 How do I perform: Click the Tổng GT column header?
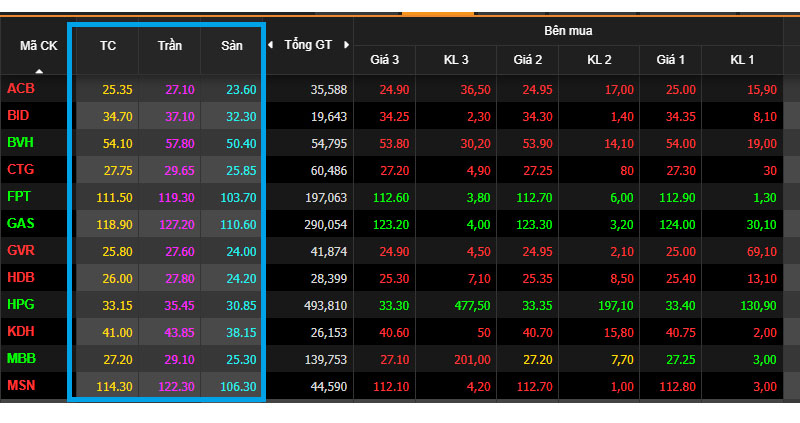point(308,45)
